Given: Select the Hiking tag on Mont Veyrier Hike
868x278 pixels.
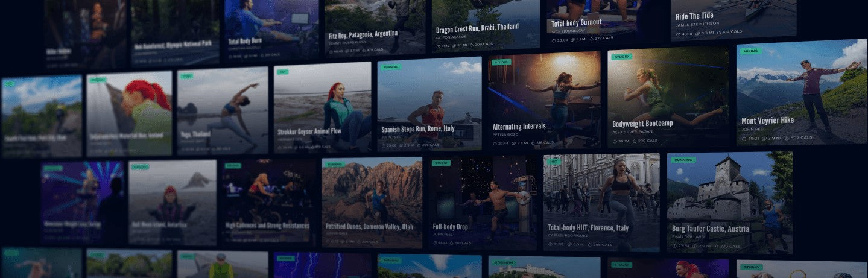Looking at the screenshot, I should point(749,51).
